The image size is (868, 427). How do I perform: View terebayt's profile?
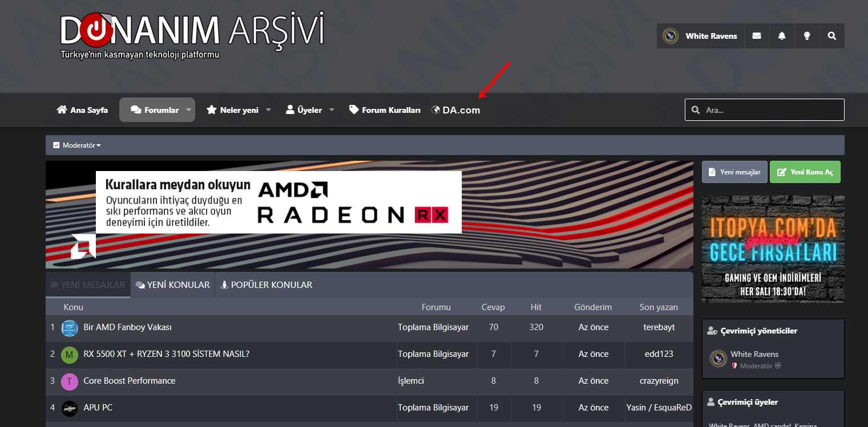click(x=659, y=327)
